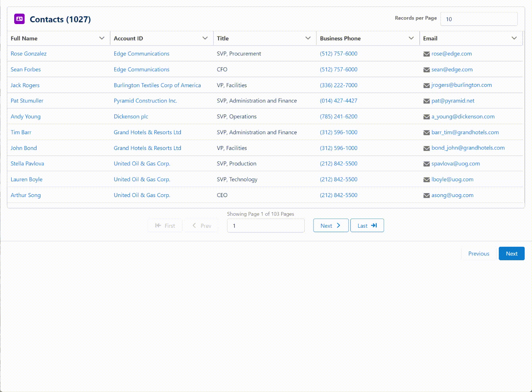Image resolution: width=532 pixels, height=392 pixels.
Task: Show Business Phone column options
Action: pyautogui.click(x=411, y=38)
